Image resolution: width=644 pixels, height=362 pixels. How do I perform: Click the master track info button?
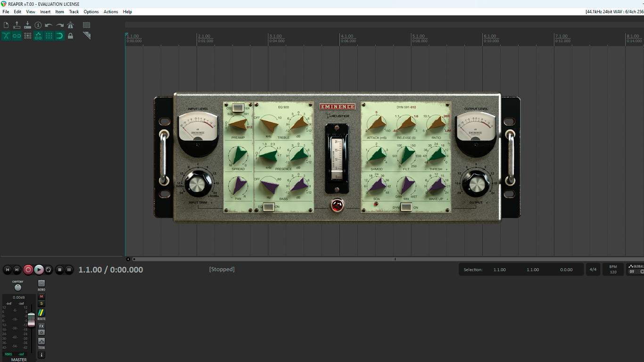(x=41, y=355)
